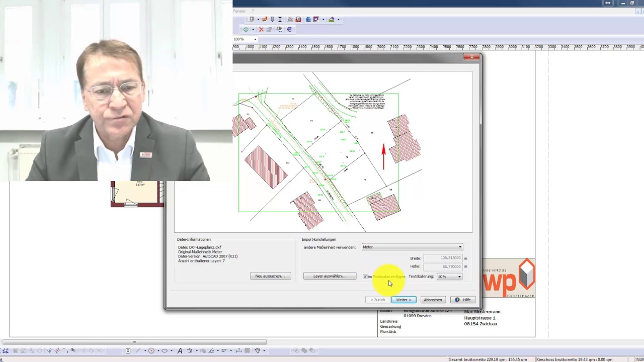Click the Neu aussuchen... button
This screenshot has height=362, width=644.
point(270,276)
